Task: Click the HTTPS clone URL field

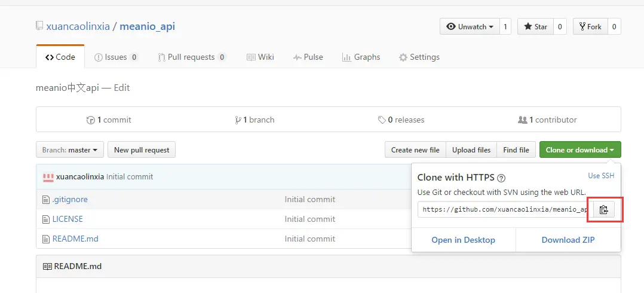Action: [505, 209]
